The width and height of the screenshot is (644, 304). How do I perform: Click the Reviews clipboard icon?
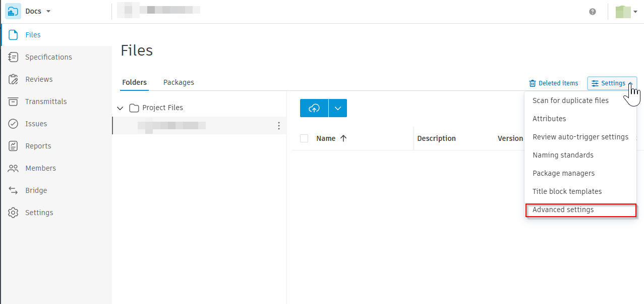tap(13, 79)
